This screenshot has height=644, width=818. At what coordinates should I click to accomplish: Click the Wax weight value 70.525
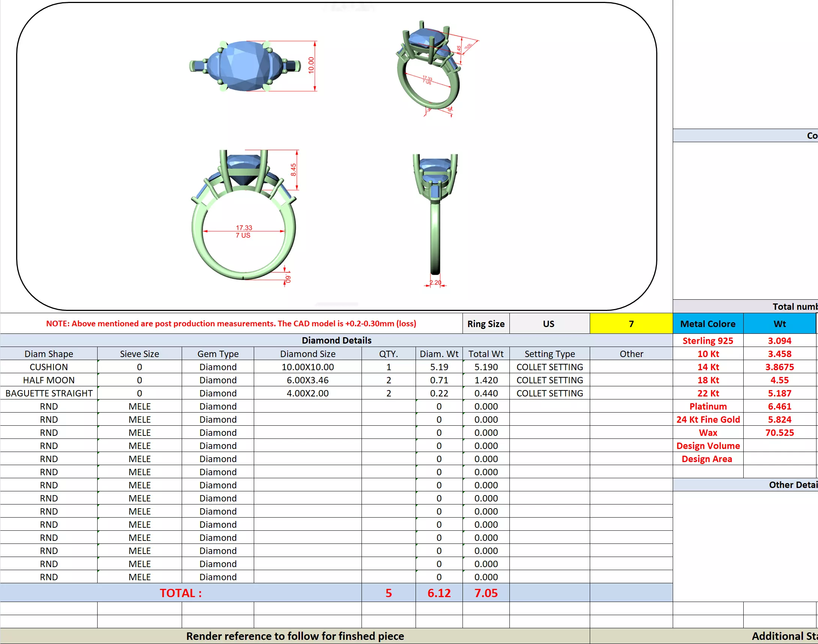click(x=779, y=432)
